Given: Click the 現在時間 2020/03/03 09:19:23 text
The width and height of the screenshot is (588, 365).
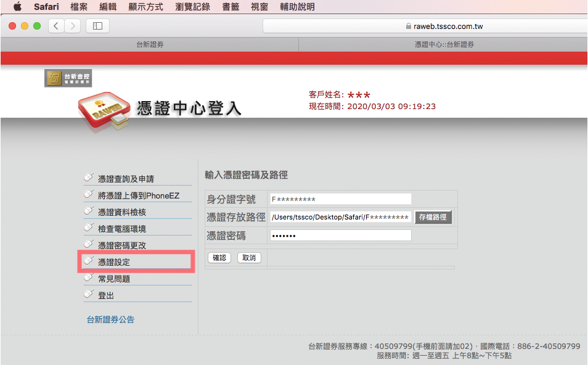Looking at the screenshot, I should point(372,107).
